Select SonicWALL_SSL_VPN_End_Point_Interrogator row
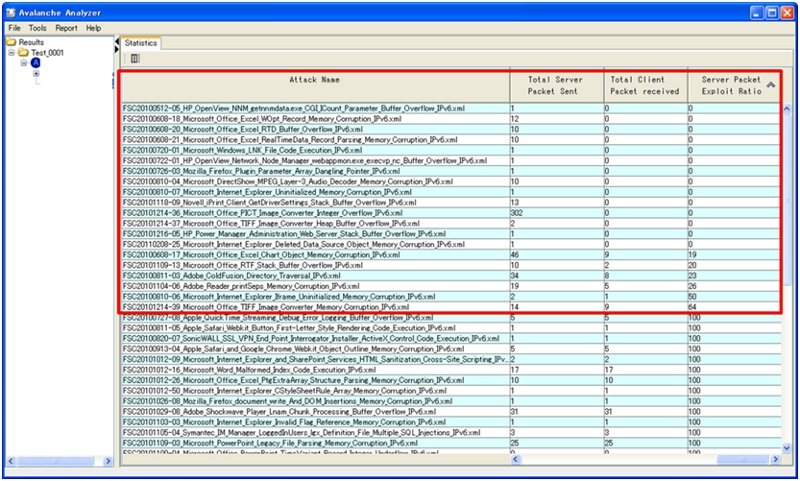This screenshot has height=481, width=800. (x=451, y=338)
